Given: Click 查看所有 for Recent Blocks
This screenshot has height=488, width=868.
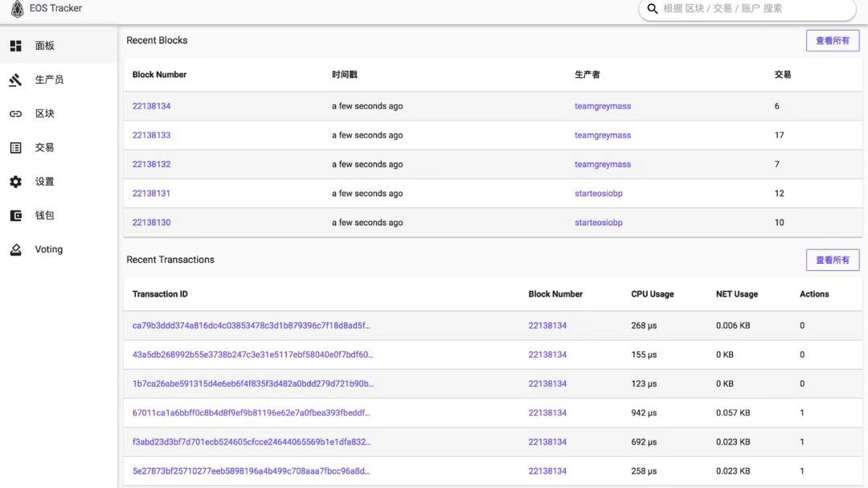Looking at the screenshot, I should click(x=833, y=41).
